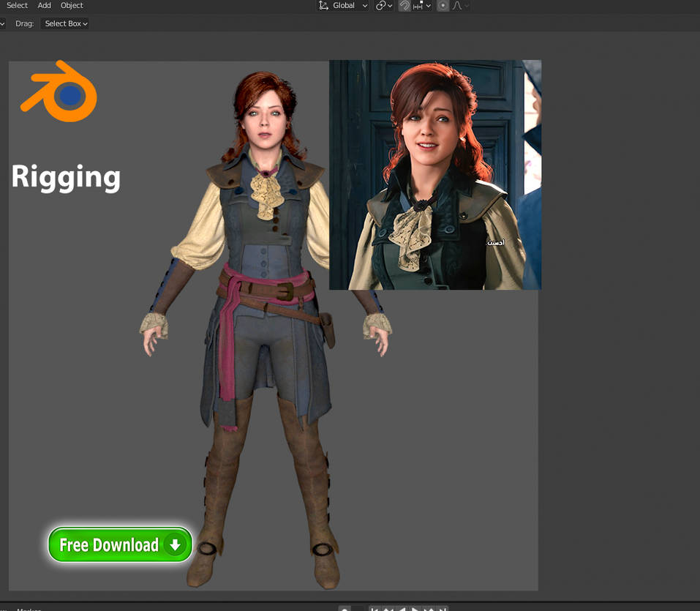700x611 pixels.
Task: Open the Add menu
Action: click(x=44, y=5)
